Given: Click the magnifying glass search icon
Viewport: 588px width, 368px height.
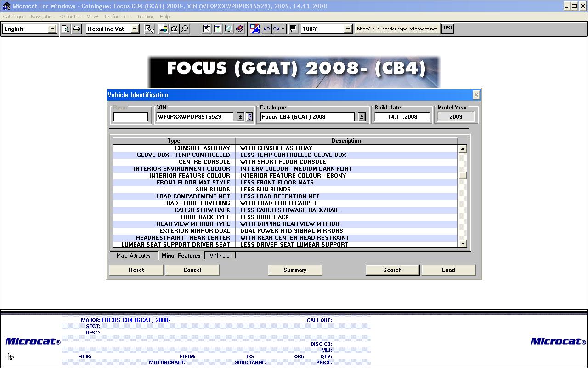Looking at the screenshot, I should pos(185,29).
